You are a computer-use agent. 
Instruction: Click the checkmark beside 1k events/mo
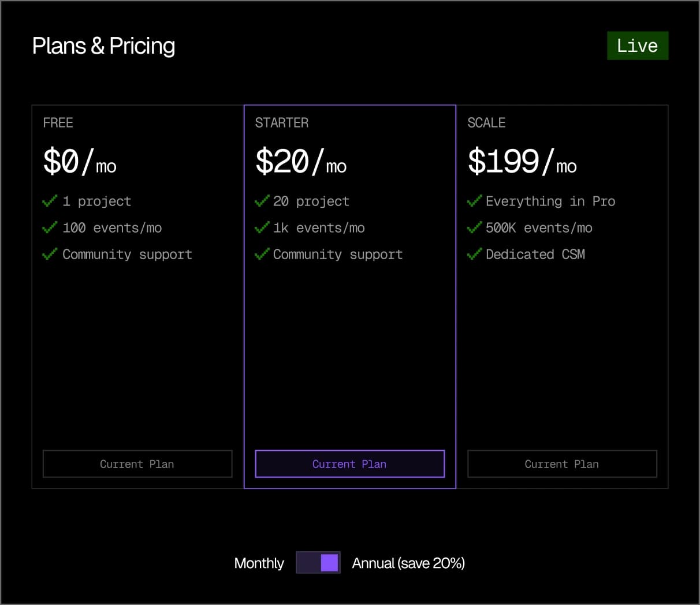tap(262, 227)
